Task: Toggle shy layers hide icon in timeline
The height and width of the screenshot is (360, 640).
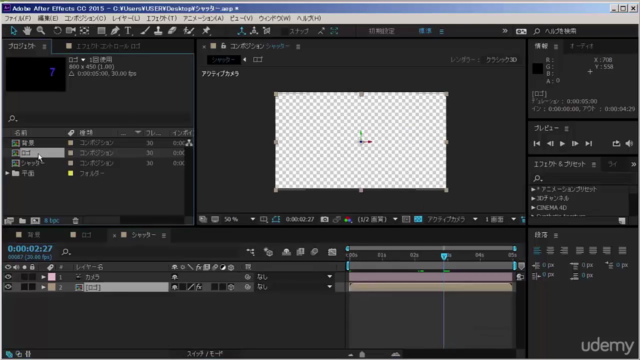Action: coord(287,252)
